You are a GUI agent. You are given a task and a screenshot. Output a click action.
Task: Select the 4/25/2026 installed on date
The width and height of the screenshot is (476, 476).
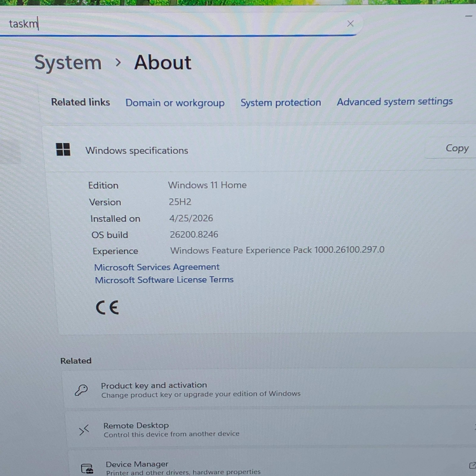pos(191,218)
